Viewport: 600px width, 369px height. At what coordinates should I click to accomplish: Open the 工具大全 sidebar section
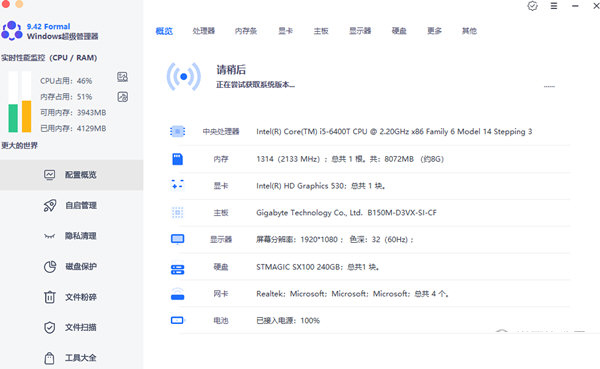pyautogui.click(x=71, y=358)
